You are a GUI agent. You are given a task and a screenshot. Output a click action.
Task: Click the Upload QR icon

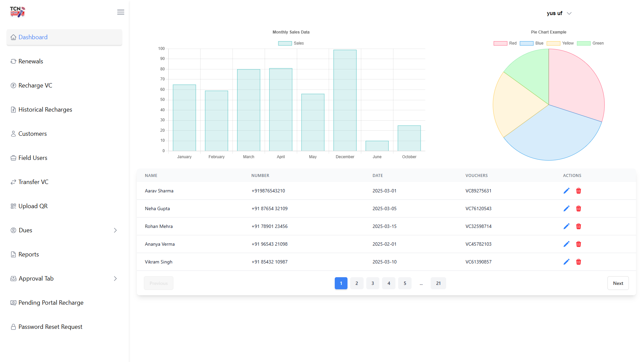click(x=13, y=206)
